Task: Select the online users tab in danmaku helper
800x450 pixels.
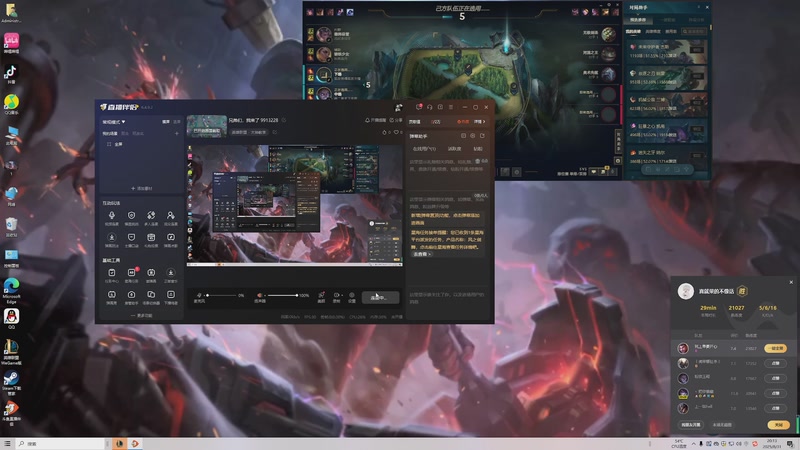Action: click(x=424, y=149)
